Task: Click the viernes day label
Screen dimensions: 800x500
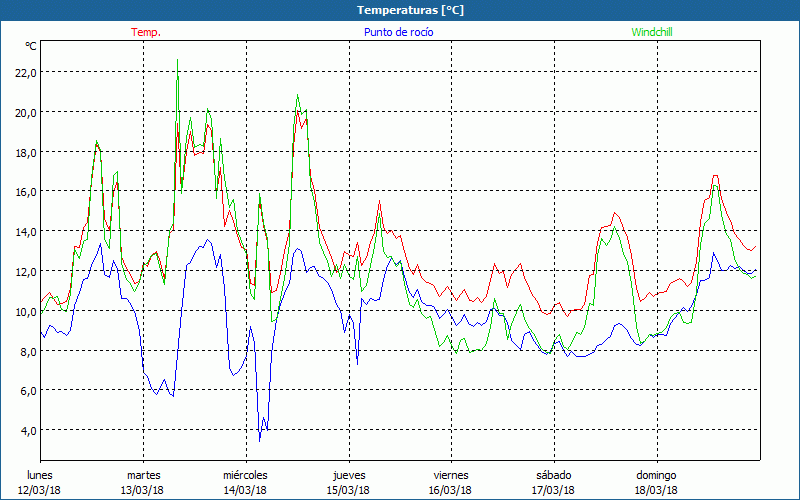Action: [451, 474]
